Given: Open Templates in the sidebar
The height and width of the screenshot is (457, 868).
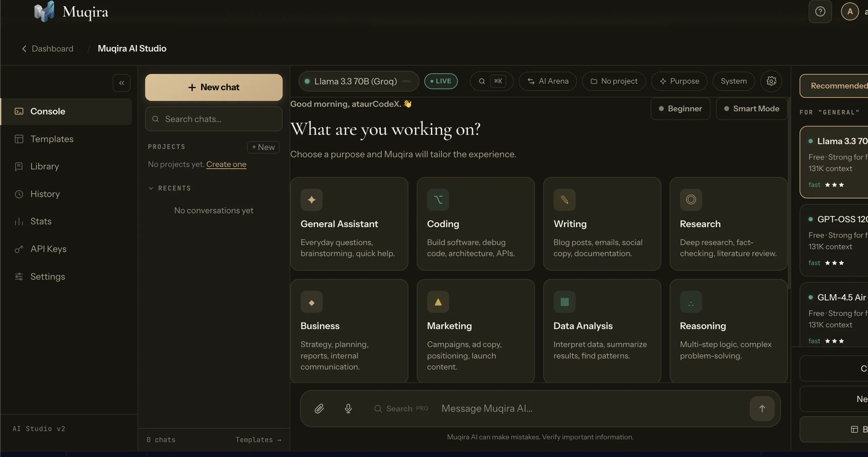Looking at the screenshot, I should point(66,139).
